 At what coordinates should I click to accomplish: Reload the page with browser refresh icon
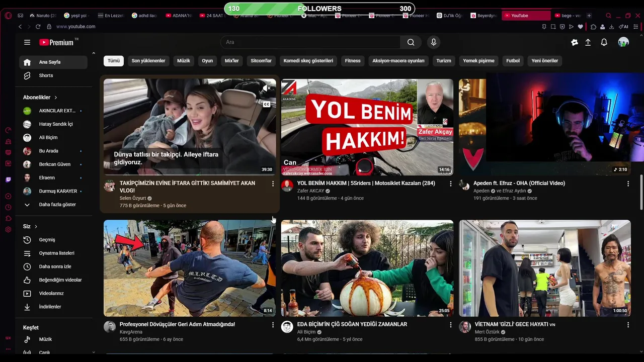(38, 27)
